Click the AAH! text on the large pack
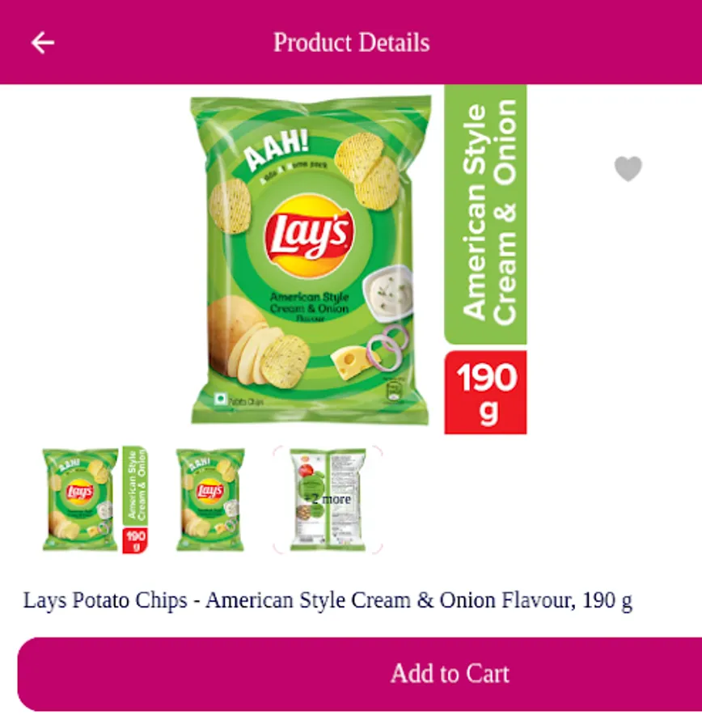 click(x=277, y=150)
